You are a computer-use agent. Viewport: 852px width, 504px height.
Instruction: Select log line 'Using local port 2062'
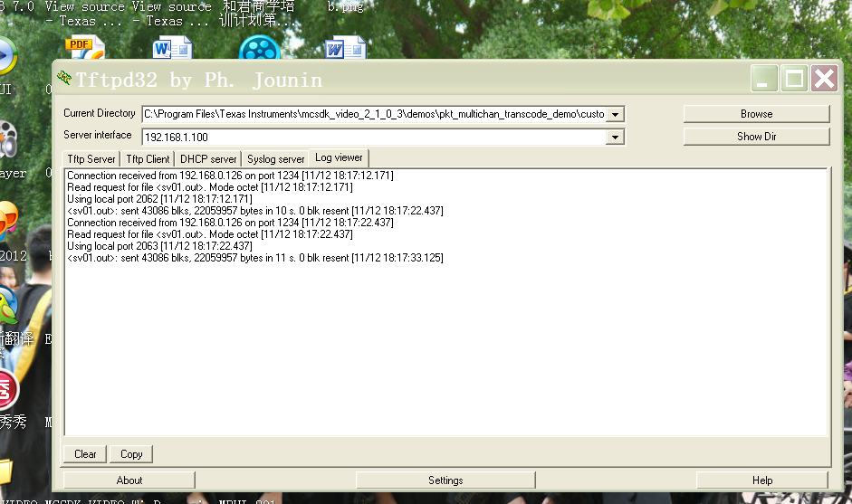tap(159, 199)
